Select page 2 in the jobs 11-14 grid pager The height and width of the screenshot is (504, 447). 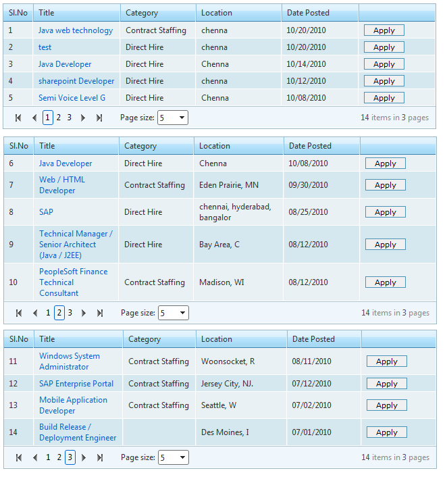tap(59, 457)
